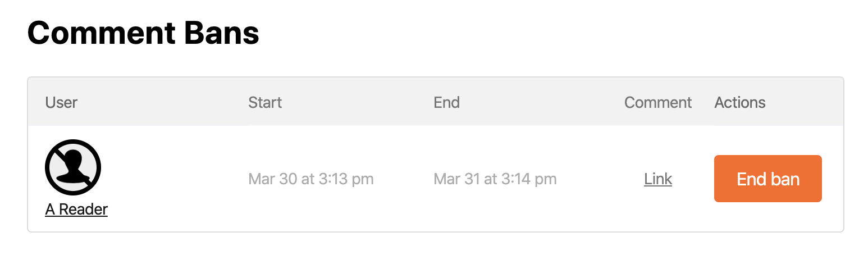Click the orange End ban action
The width and height of the screenshot is (868, 273).
coord(768,179)
